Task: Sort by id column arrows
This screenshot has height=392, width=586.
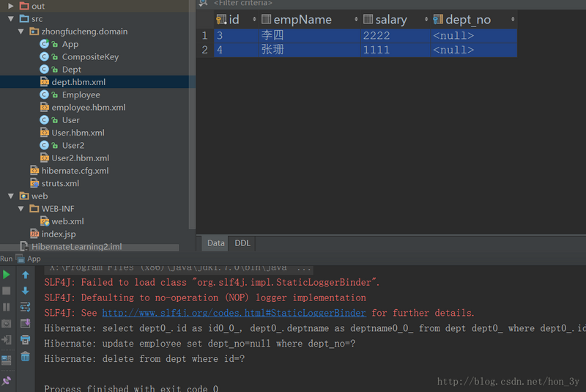Action: point(254,19)
